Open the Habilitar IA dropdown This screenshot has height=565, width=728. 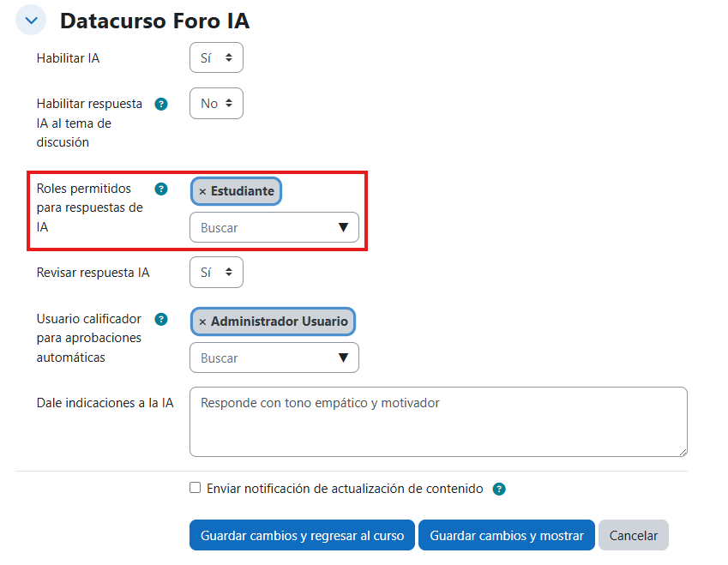[216, 57]
